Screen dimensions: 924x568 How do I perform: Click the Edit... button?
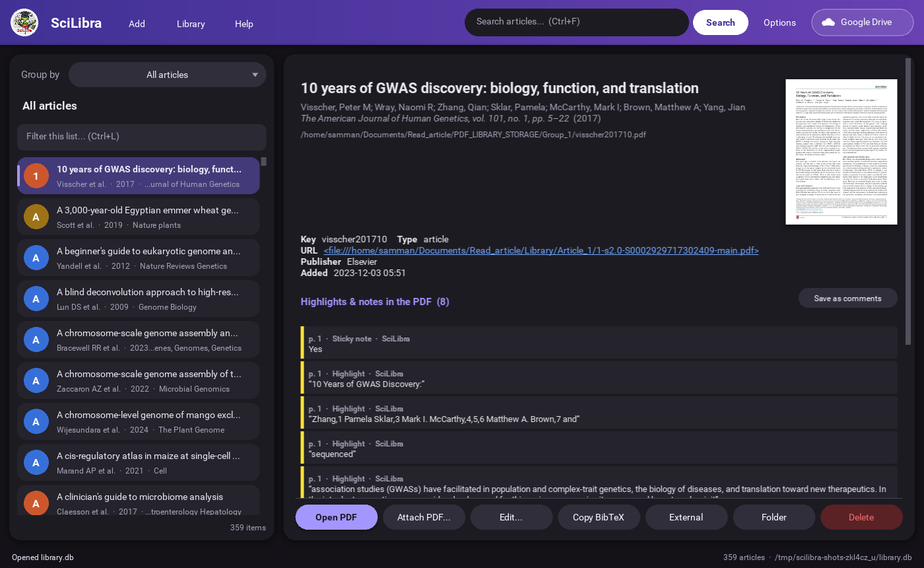tap(511, 517)
